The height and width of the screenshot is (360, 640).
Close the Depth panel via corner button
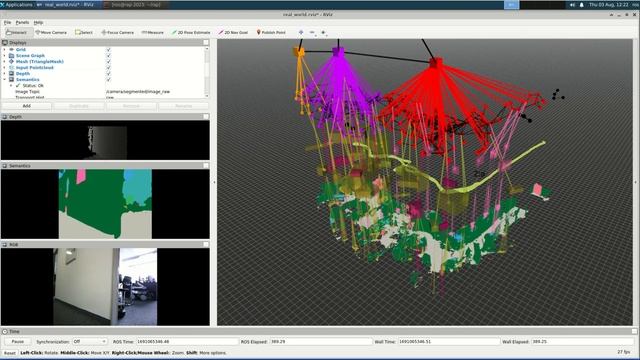pyautogui.click(x=206, y=117)
